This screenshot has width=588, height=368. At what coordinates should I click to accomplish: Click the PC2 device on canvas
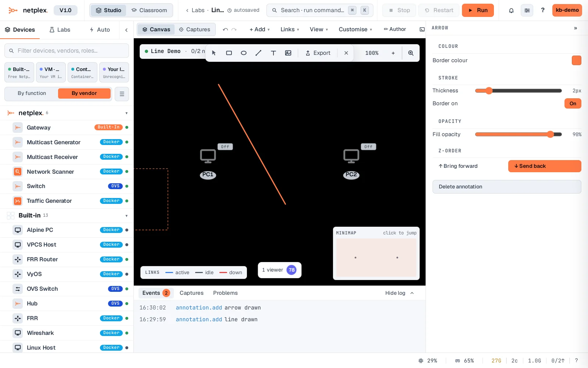351,156
